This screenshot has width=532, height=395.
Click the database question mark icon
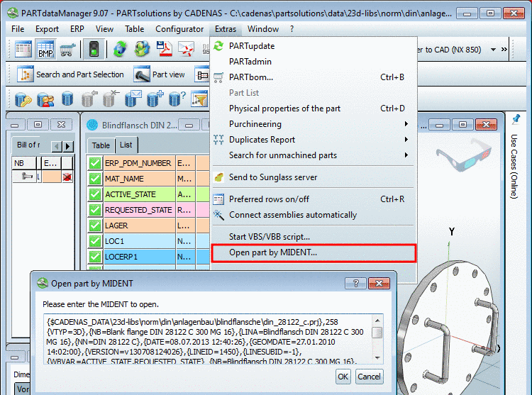click(177, 99)
